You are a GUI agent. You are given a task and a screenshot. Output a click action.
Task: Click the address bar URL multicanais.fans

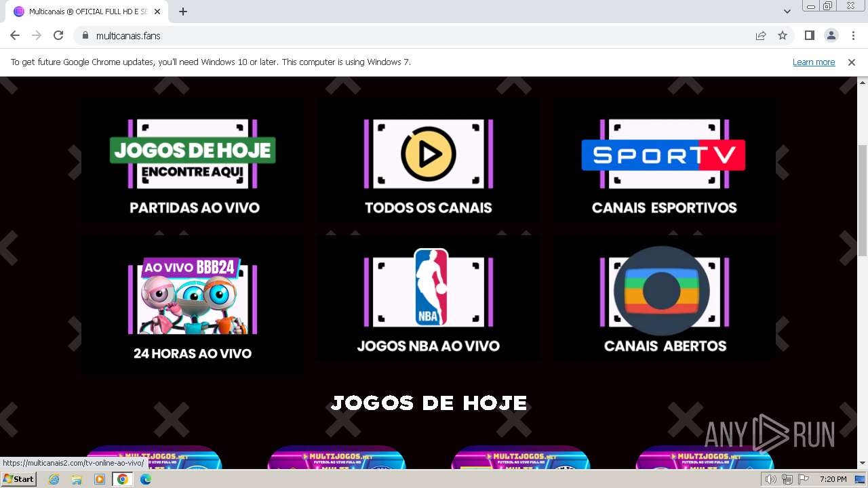[128, 35]
